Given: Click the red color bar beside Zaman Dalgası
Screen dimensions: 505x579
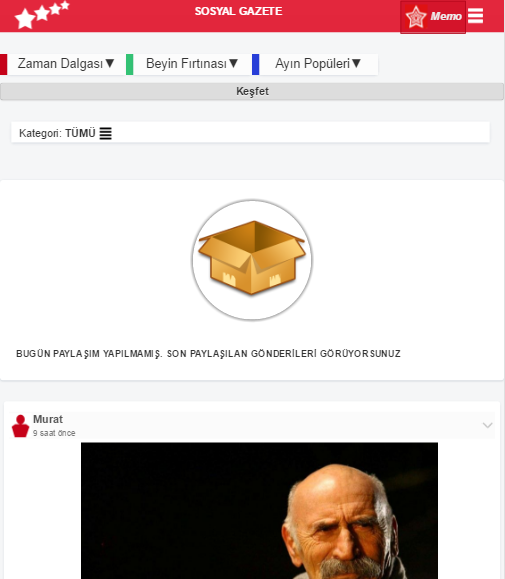Looking at the screenshot, I should (4, 64).
